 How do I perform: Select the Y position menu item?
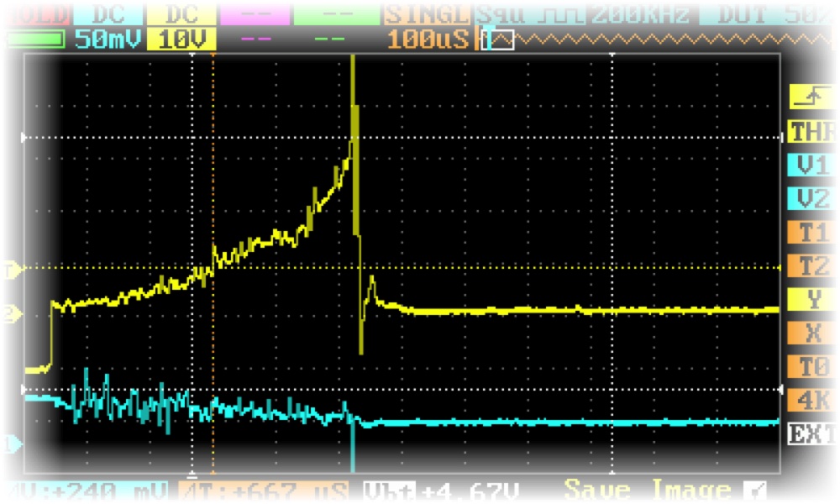[x=811, y=299]
